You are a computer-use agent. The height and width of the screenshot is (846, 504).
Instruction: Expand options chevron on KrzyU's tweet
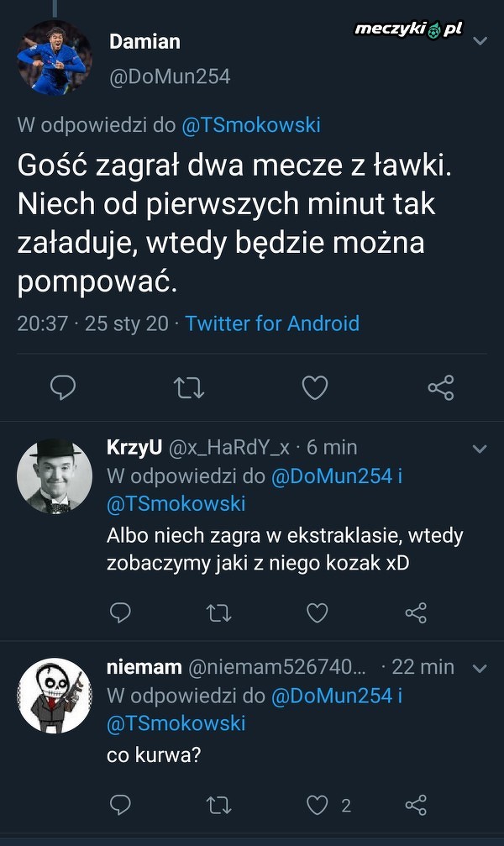pyautogui.click(x=480, y=449)
